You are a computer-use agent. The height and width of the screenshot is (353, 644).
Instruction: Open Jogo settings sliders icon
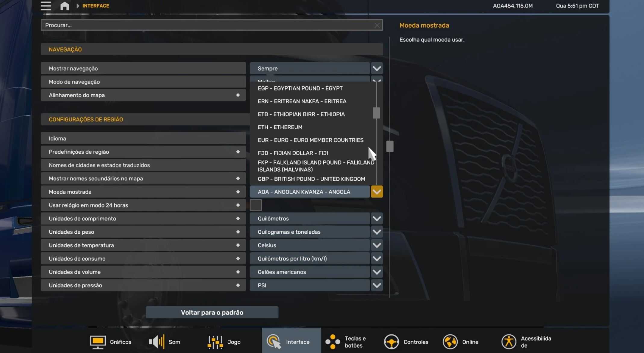coord(215,342)
